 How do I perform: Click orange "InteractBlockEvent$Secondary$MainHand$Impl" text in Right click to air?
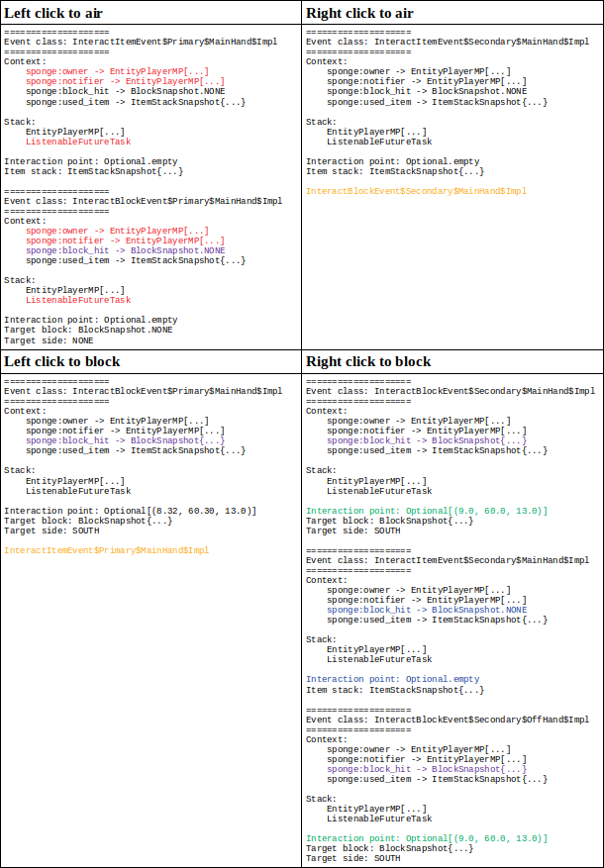416,191
